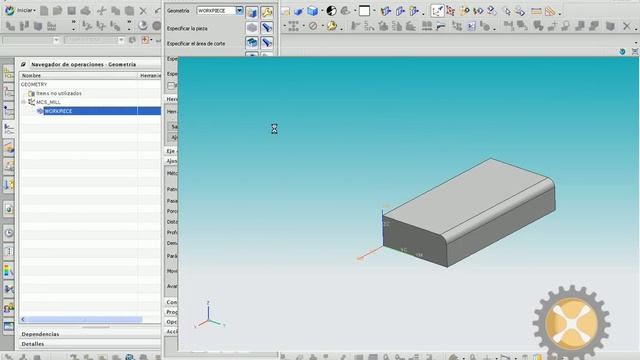Image resolution: width=640 pixels, height=360 pixels.
Task: Click the Nombre column header
Action: click(78, 76)
